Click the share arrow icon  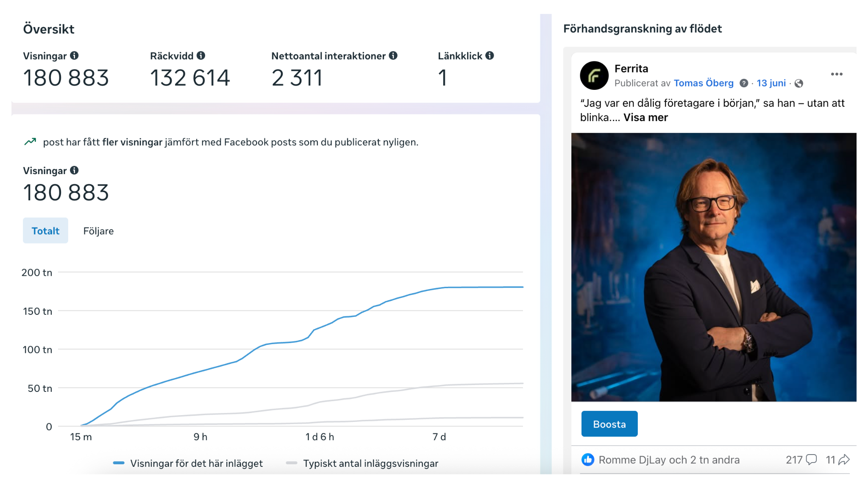[x=844, y=460]
